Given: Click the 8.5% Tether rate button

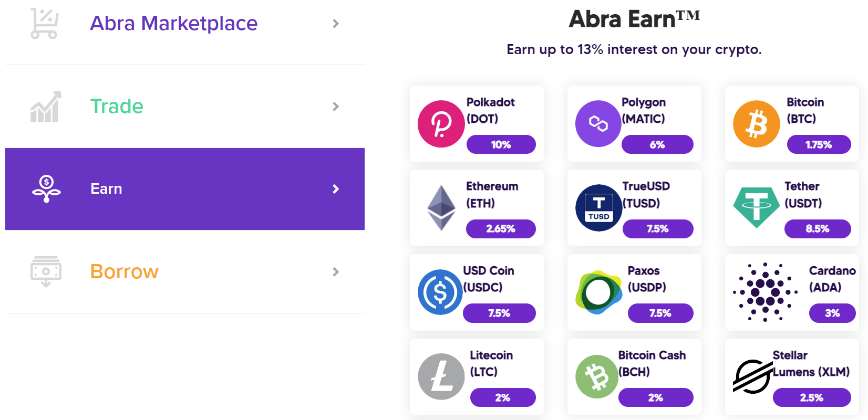Looking at the screenshot, I should [x=818, y=229].
